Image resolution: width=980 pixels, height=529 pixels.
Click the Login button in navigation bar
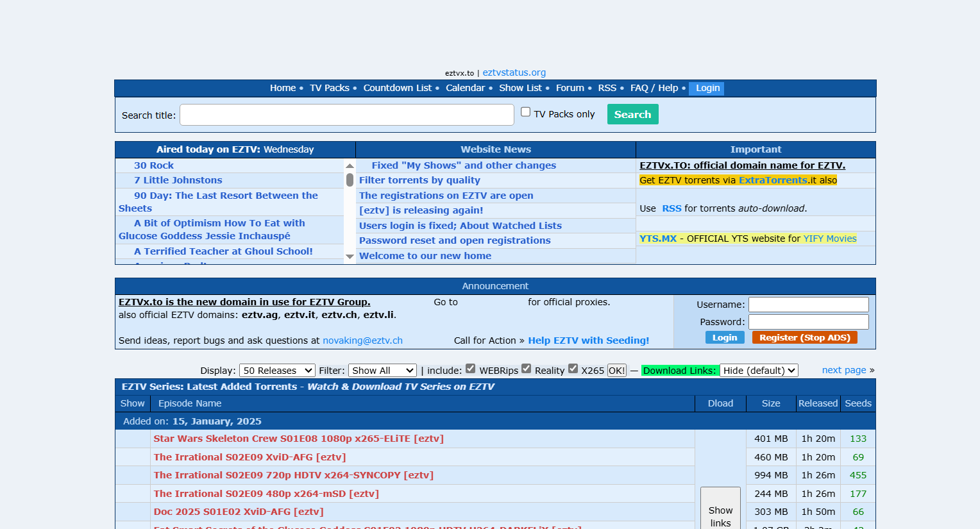click(x=707, y=88)
